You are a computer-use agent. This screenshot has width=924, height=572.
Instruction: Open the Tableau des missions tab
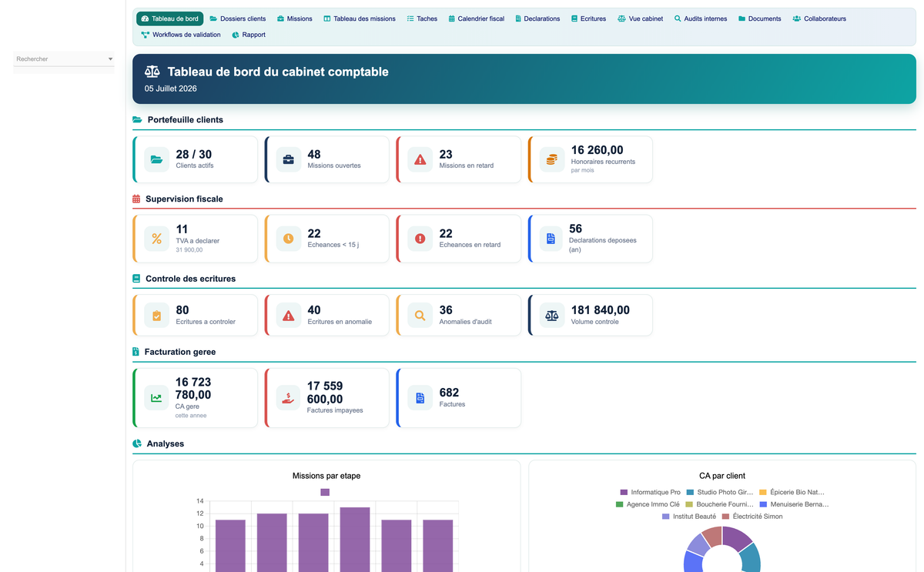tap(360, 18)
